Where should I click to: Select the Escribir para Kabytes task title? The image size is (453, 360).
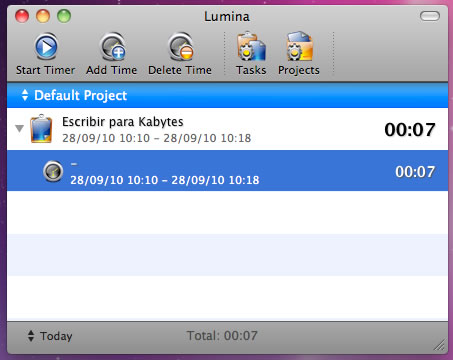[x=123, y=122]
